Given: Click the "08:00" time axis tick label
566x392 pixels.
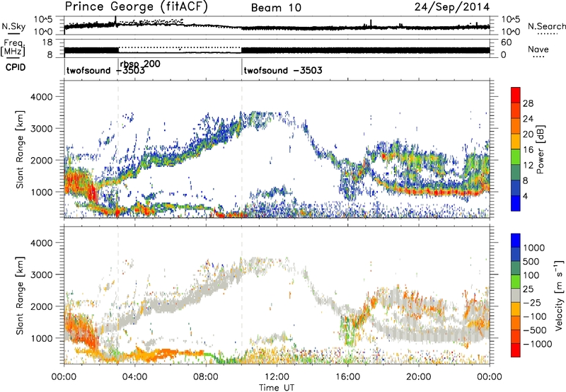Looking at the screenshot, I should point(206,377).
